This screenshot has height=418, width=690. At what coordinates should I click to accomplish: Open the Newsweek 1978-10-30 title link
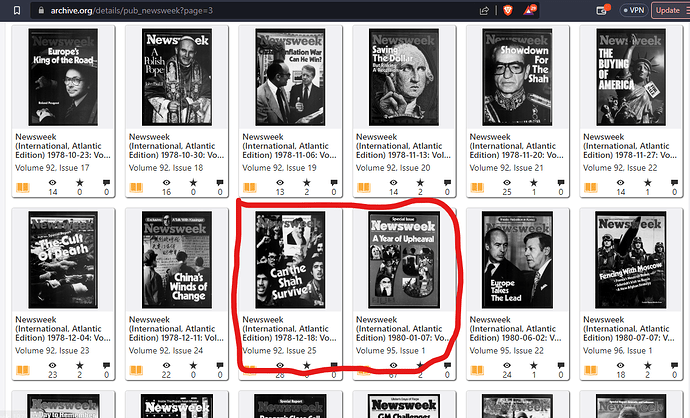[x=176, y=146]
